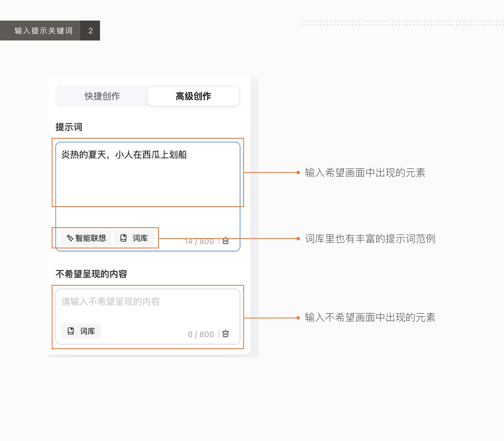Click the delete icon beside 14/800 counter
This screenshot has width=504, height=441.
(225, 241)
